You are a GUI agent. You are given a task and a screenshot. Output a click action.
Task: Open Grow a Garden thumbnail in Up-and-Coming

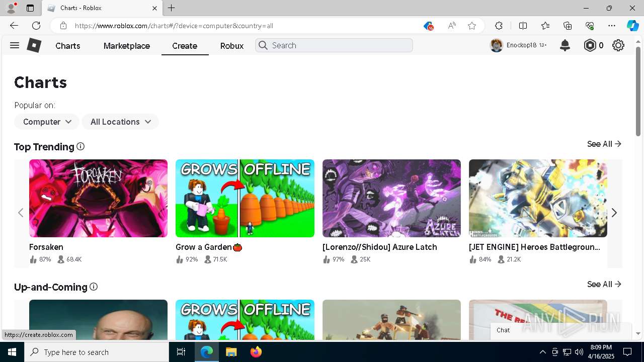coord(245,320)
